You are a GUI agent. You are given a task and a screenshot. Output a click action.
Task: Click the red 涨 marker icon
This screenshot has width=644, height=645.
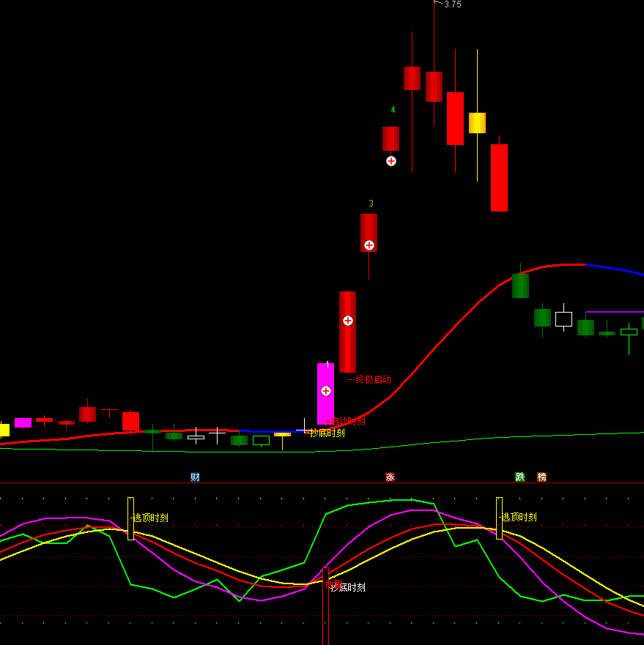(390, 477)
